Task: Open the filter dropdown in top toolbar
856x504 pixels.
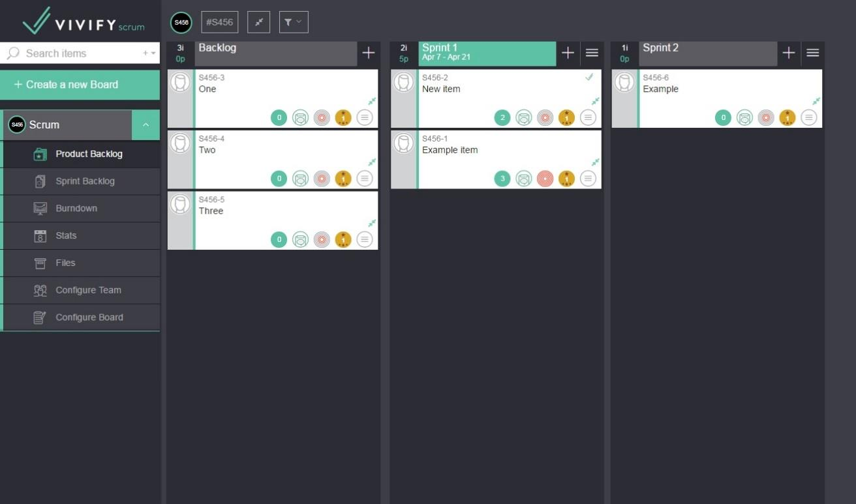Action: pos(294,22)
